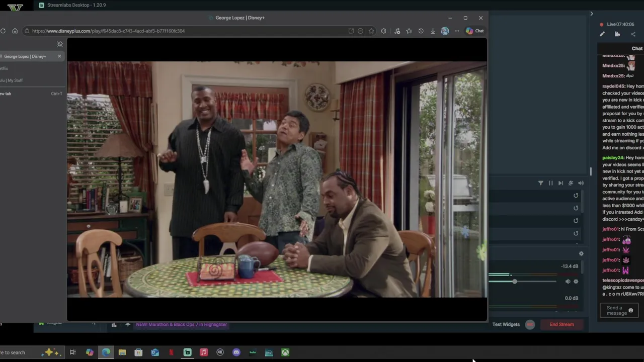Open the media/music control toolbar icon
The height and width of the screenshot is (362, 644).
pyautogui.click(x=397, y=31)
